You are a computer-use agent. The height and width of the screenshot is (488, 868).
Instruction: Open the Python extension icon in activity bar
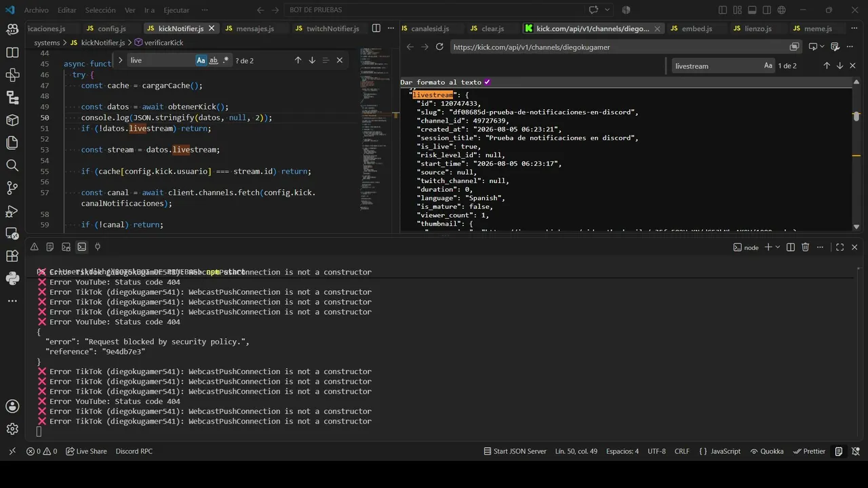[12, 278]
